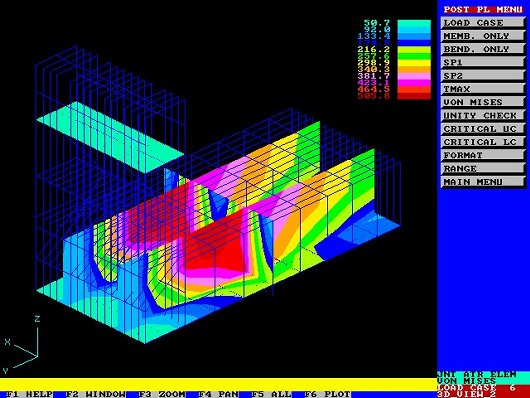Click the XYZ coordinate axis triad
Screen dimensions: 530x398
click(22, 344)
